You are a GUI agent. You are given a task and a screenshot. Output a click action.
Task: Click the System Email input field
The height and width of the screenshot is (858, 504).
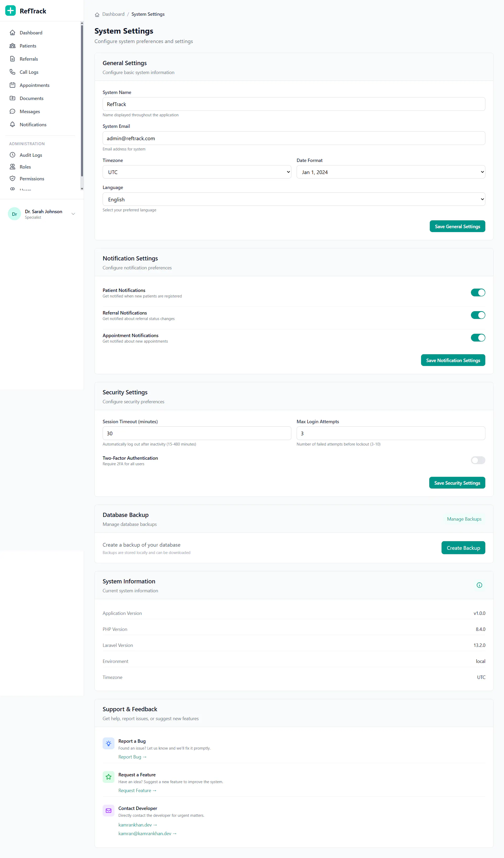(294, 138)
